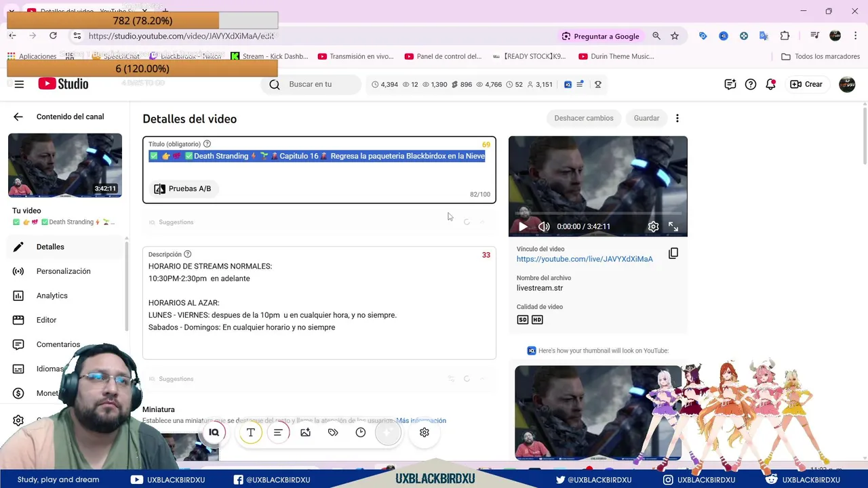868x488 pixels.
Task: Select the thumbnail image tool in floating bar
Action: [306, 432]
